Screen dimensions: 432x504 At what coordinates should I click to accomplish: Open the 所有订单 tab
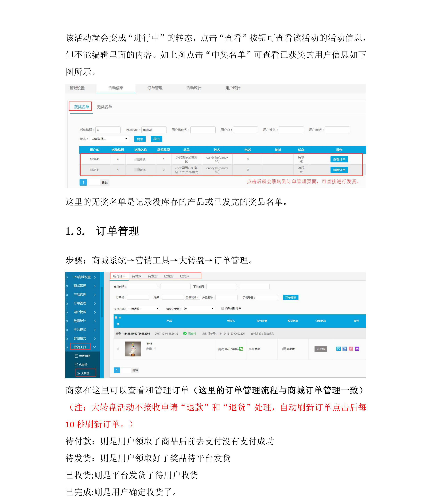tap(119, 276)
